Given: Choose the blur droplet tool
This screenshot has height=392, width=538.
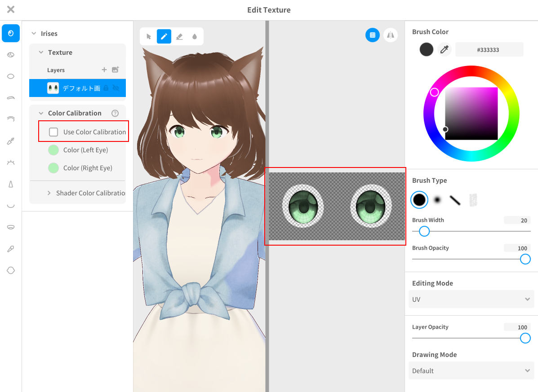Looking at the screenshot, I should [x=194, y=36].
